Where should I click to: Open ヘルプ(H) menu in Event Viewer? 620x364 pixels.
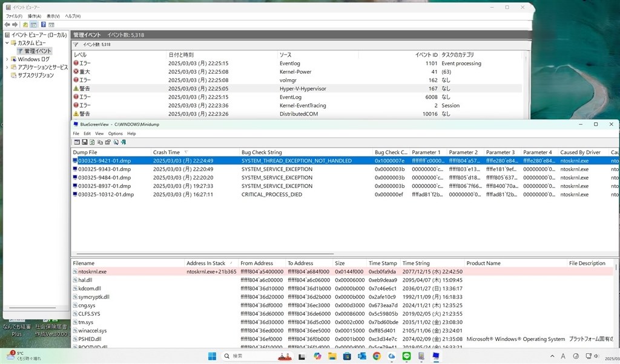[73, 16]
